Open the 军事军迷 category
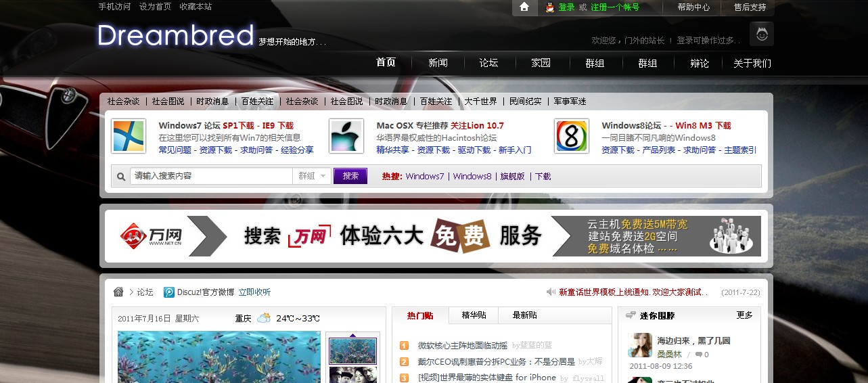868x383 pixels. coord(570,102)
